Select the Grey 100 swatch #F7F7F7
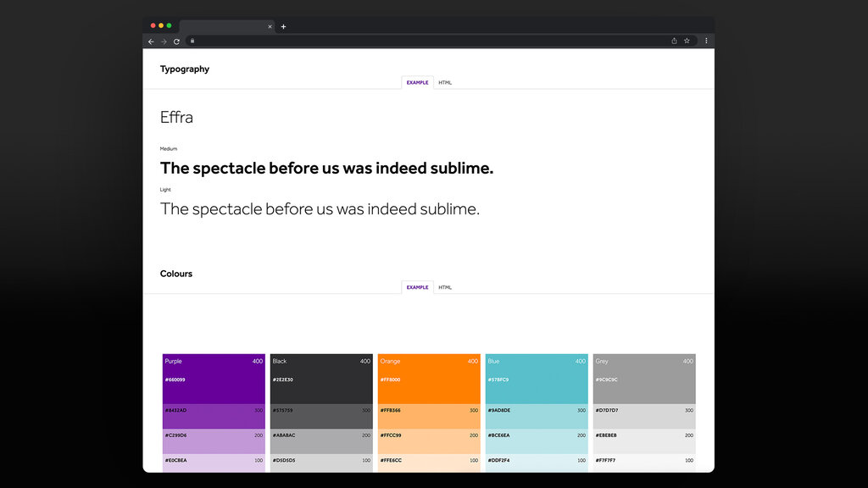 coord(643,463)
